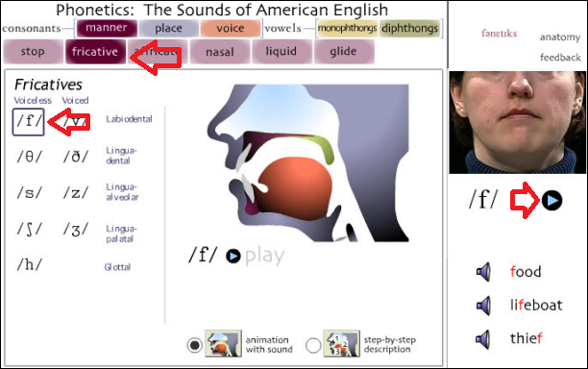
Task: Switch to diphthongs vowels tab
Action: [x=410, y=28]
